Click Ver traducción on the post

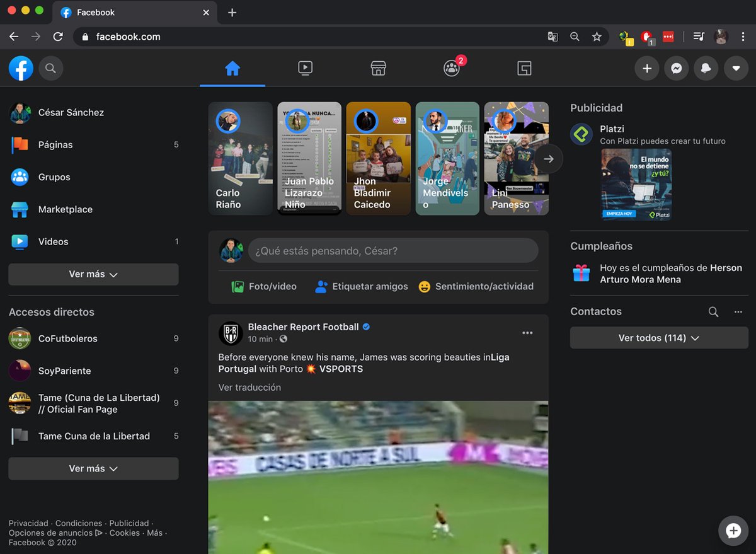[x=249, y=388]
